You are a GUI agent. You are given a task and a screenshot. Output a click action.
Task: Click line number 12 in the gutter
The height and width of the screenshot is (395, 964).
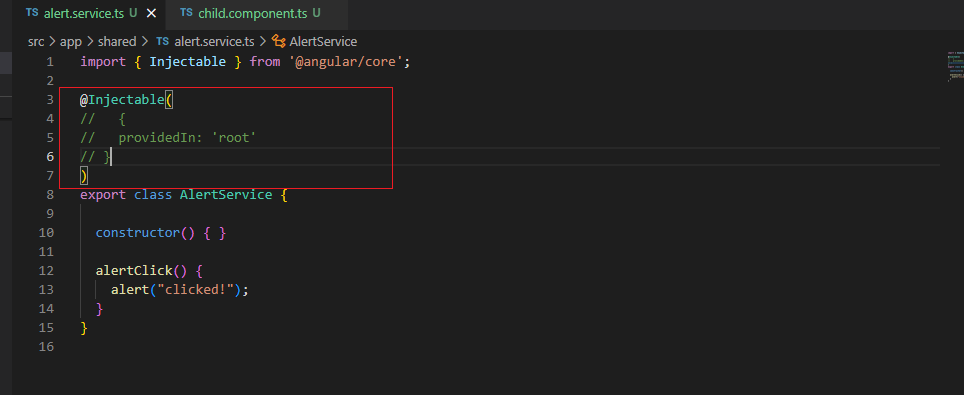(x=46, y=271)
